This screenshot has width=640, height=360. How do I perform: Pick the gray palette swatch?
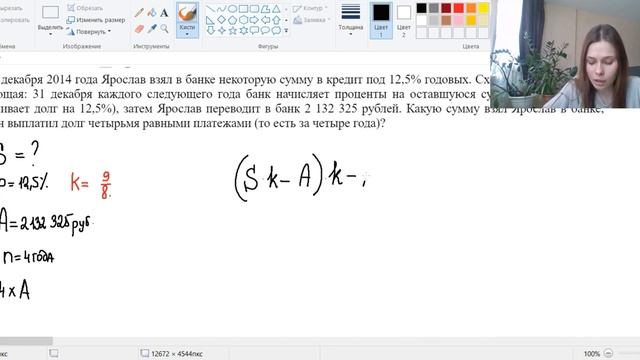pos(434,8)
